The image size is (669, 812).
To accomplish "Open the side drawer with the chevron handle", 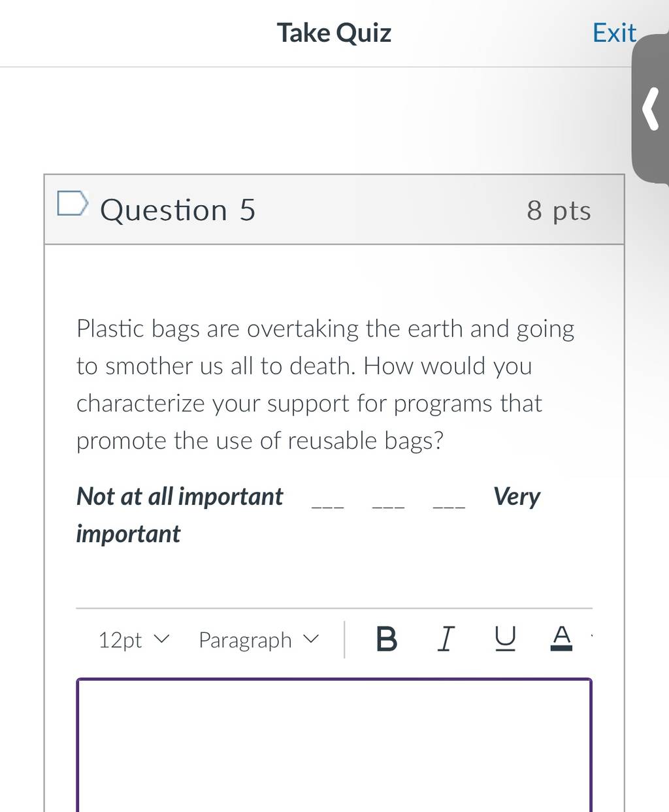I will (651, 110).
